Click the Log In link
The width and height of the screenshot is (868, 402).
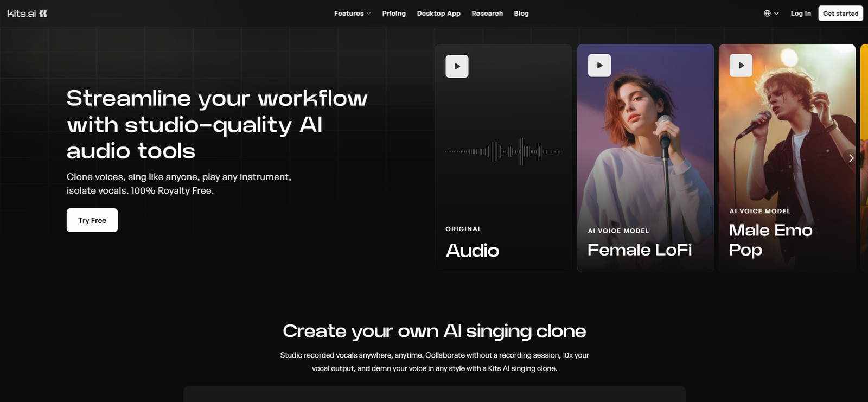(800, 14)
